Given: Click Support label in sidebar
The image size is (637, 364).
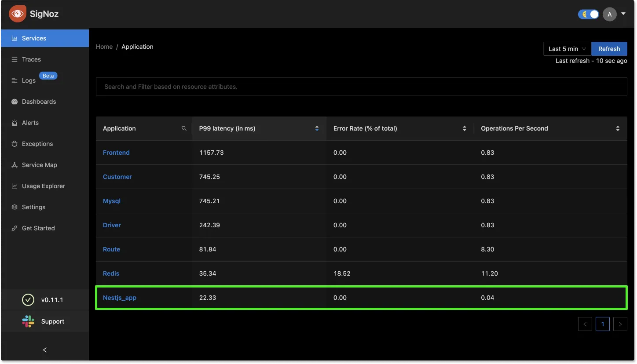Looking at the screenshot, I should [53, 321].
